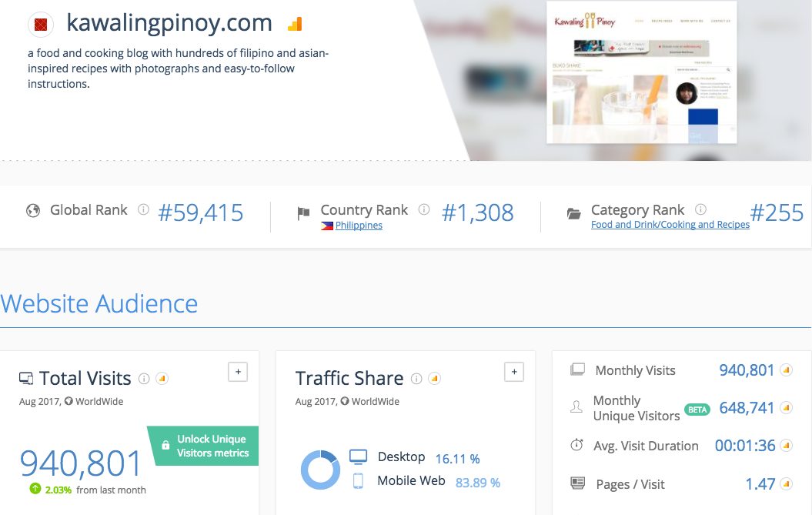This screenshot has width=812, height=515.
Task: Click the orange bars badge beside kawalingpinoy.com
Action: (295, 24)
